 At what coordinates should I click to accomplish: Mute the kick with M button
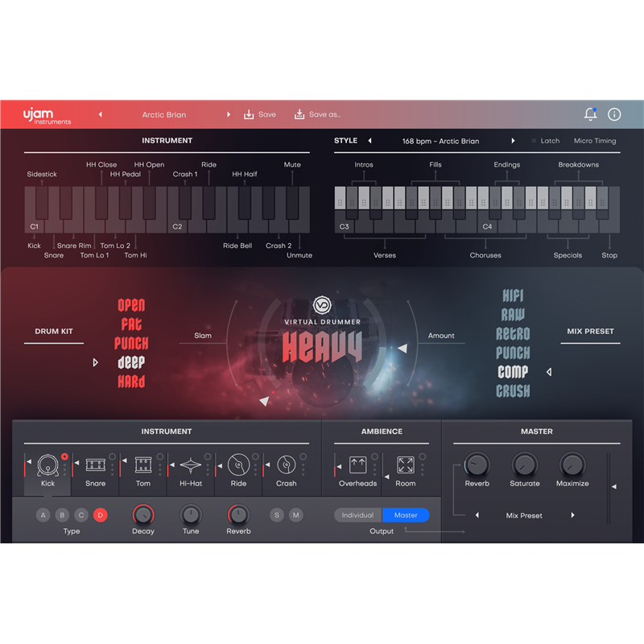pyautogui.click(x=295, y=515)
